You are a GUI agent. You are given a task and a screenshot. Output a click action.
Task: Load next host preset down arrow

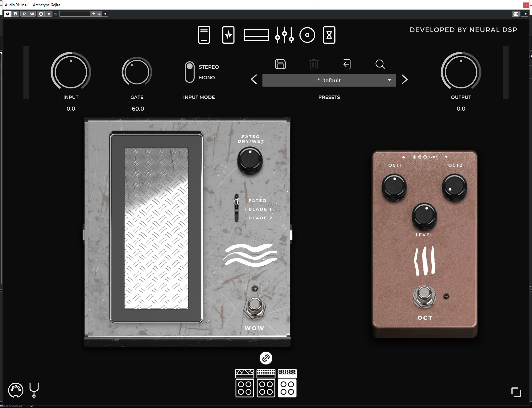[99, 14]
